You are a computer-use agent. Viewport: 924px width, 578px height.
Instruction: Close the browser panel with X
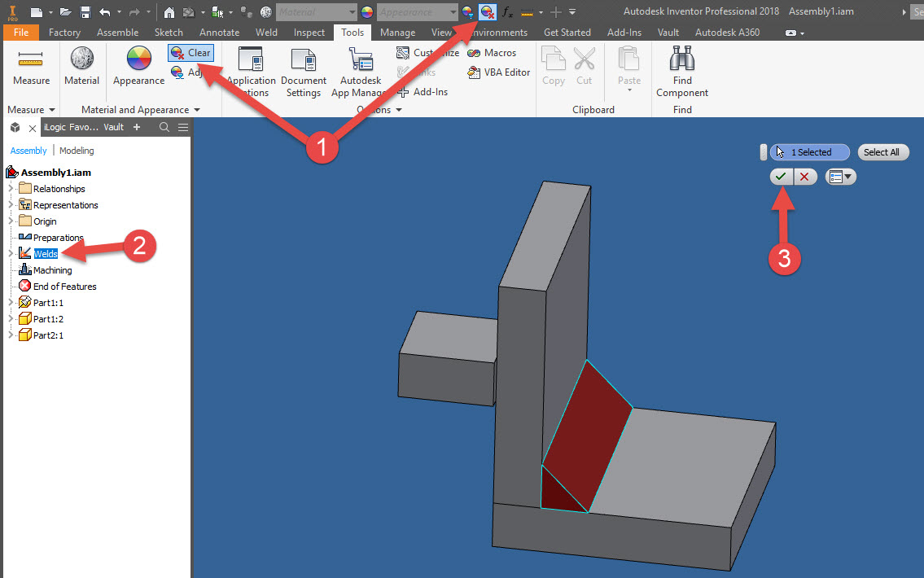coord(33,128)
